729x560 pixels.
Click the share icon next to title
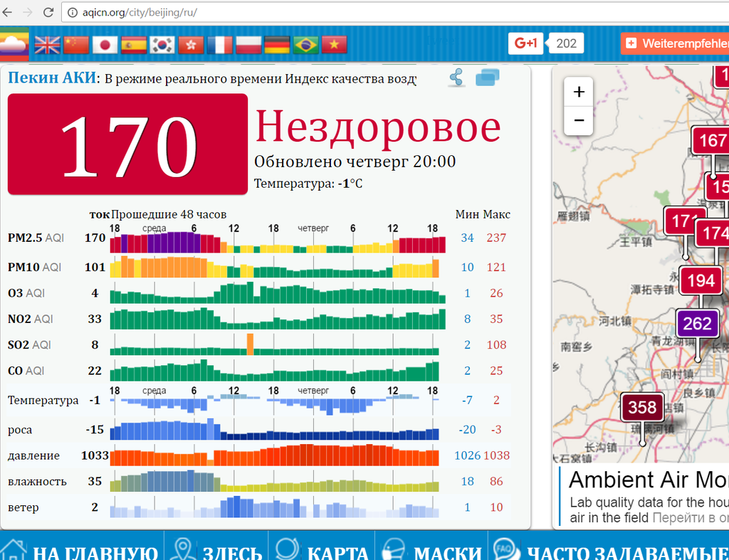(x=456, y=77)
